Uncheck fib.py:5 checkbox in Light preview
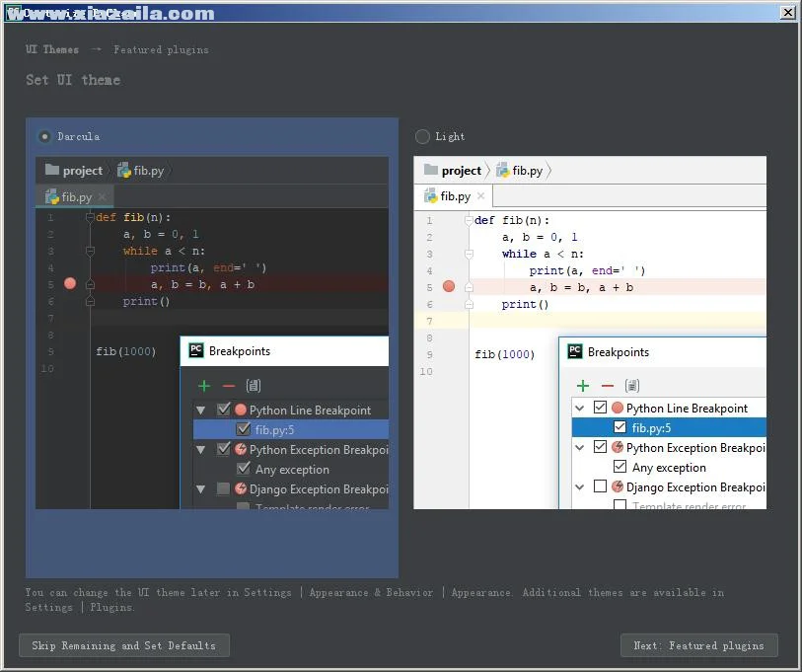The width and height of the screenshot is (802, 672). pos(620,427)
